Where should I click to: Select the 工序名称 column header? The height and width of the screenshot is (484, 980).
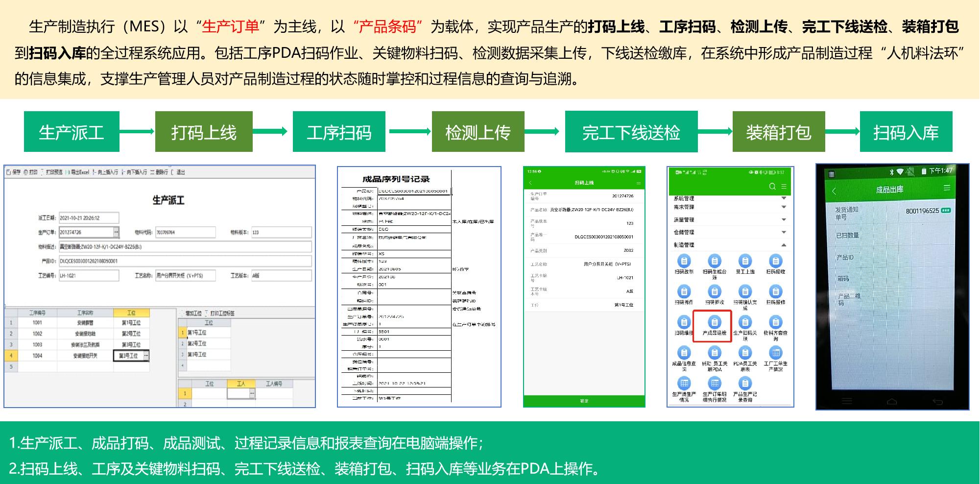pyautogui.click(x=85, y=313)
